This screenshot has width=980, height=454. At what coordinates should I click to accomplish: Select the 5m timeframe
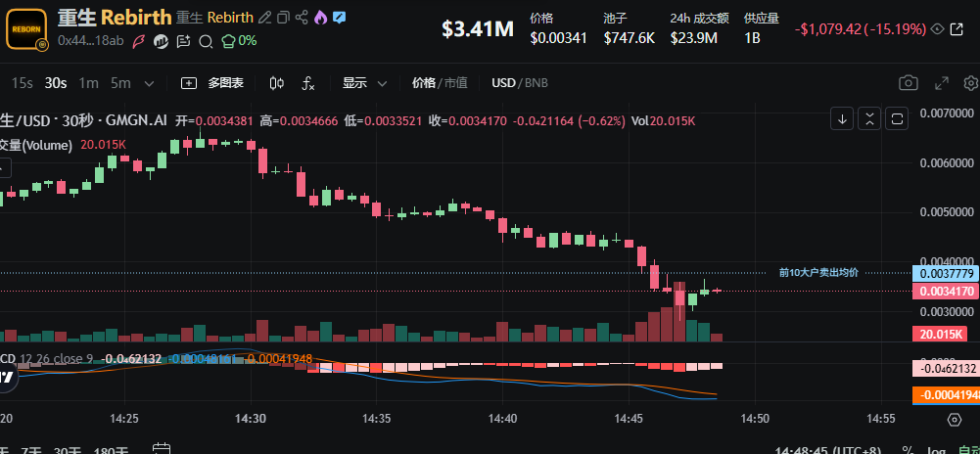point(120,83)
